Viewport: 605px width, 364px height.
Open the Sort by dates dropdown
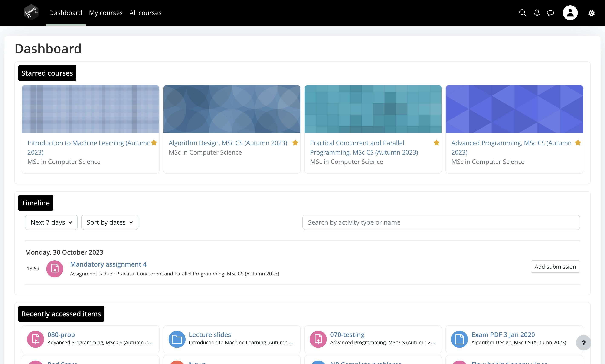(x=109, y=222)
